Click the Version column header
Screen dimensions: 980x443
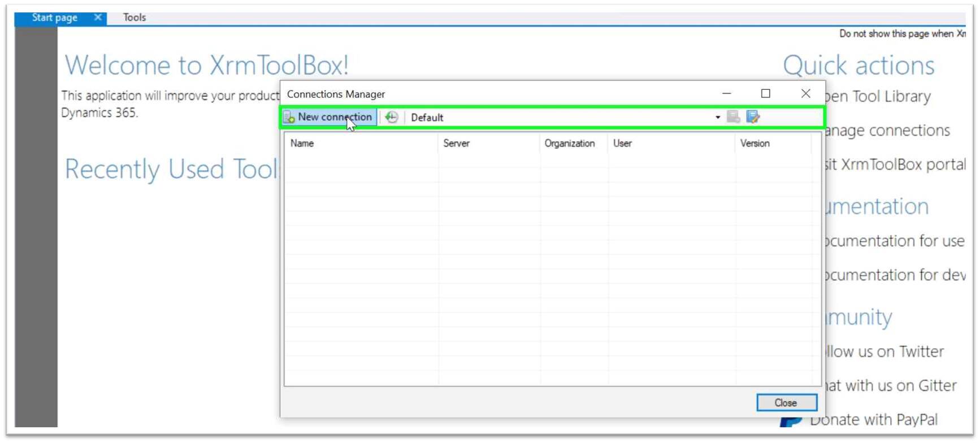(754, 144)
